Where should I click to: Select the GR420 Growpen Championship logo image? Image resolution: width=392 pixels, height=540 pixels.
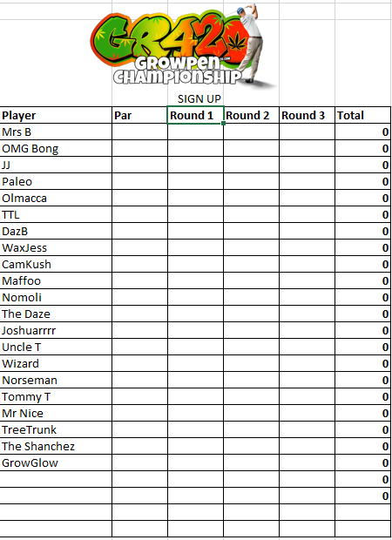point(183,46)
